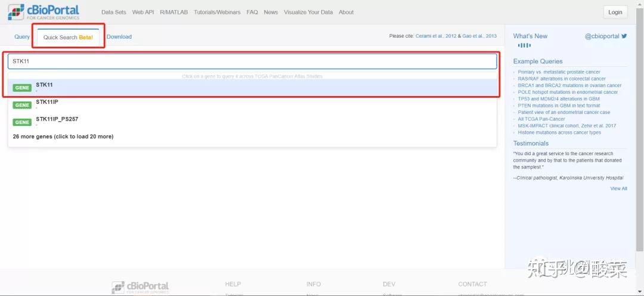
Task: Open RAS/RAF alterations in colorectal cancer
Action: pos(562,79)
